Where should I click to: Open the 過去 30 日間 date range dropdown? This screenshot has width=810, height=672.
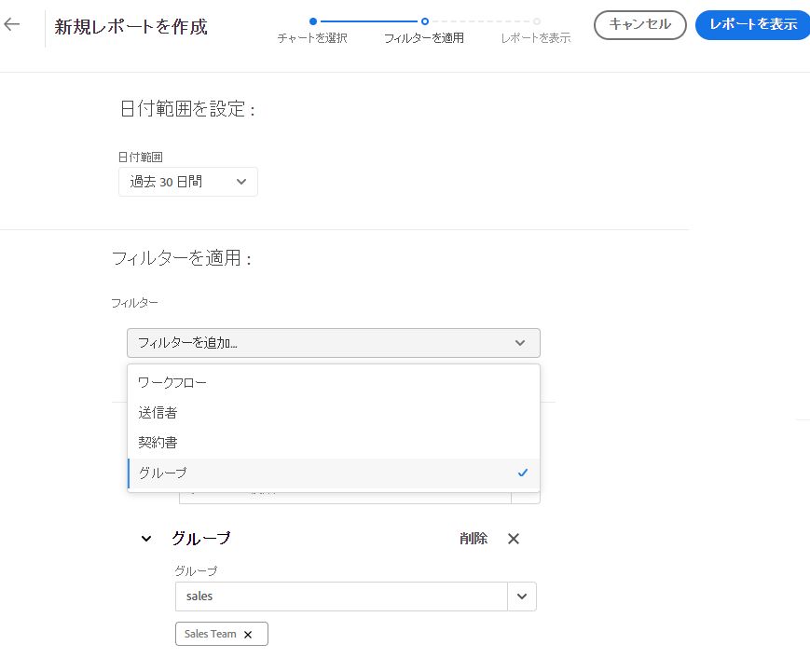(188, 182)
